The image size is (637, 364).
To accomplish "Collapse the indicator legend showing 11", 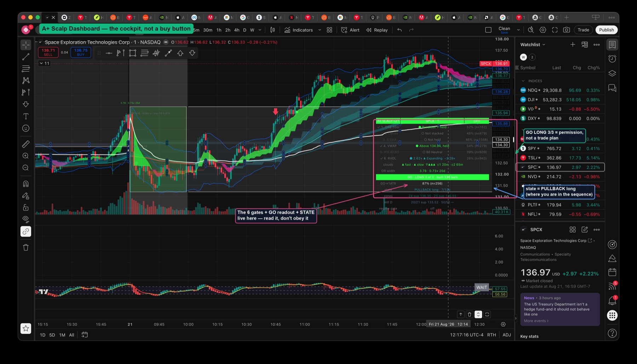I will pos(44,63).
